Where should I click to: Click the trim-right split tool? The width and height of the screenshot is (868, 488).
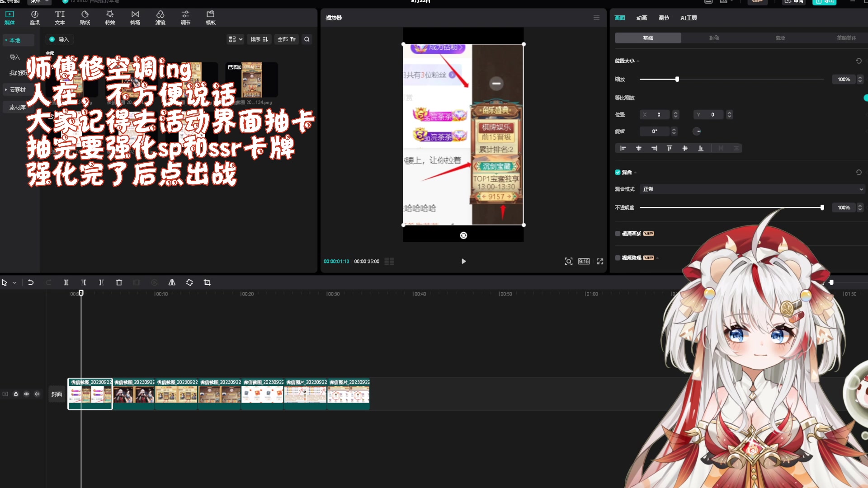pos(101,282)
